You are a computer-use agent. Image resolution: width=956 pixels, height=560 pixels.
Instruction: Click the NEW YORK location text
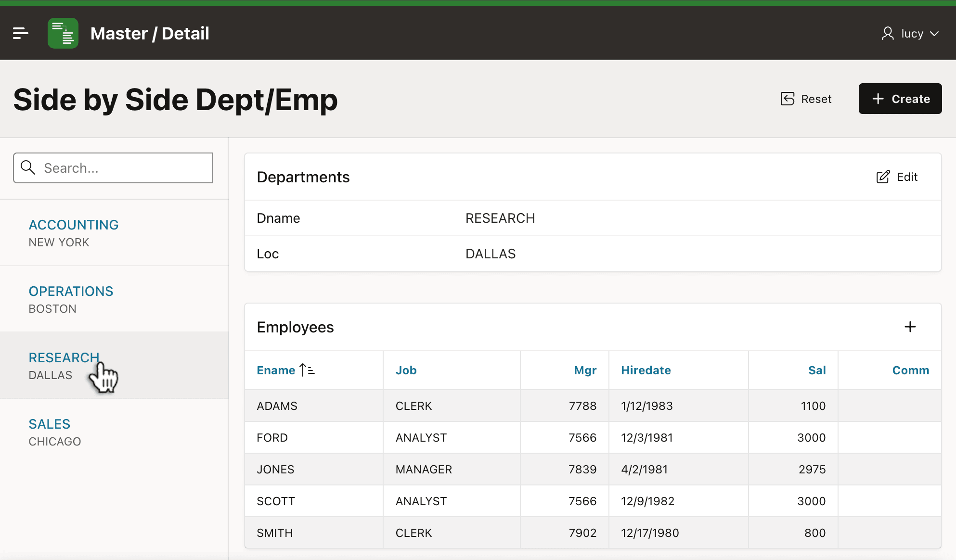[59, 242]
